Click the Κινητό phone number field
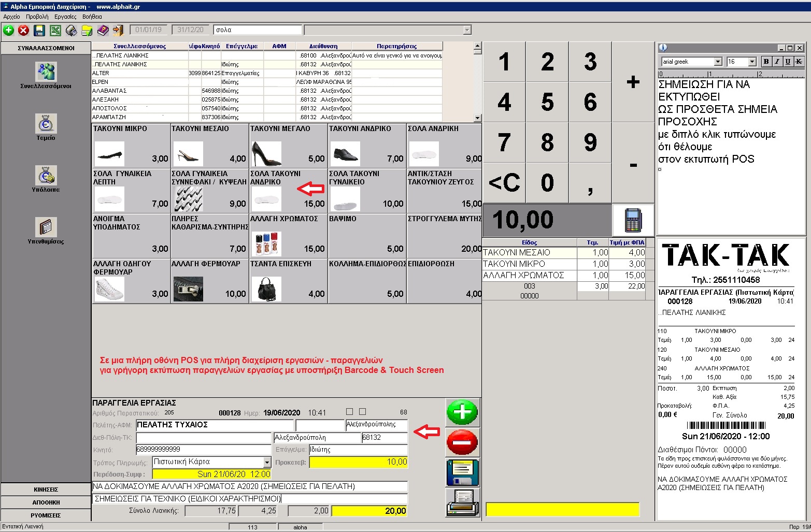This screenshot has height=532, width=811. point(204,450)
